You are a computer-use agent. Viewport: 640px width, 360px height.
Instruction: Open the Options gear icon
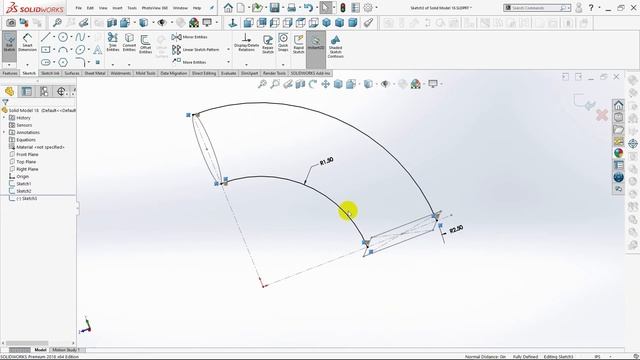(x=368, y=8)
